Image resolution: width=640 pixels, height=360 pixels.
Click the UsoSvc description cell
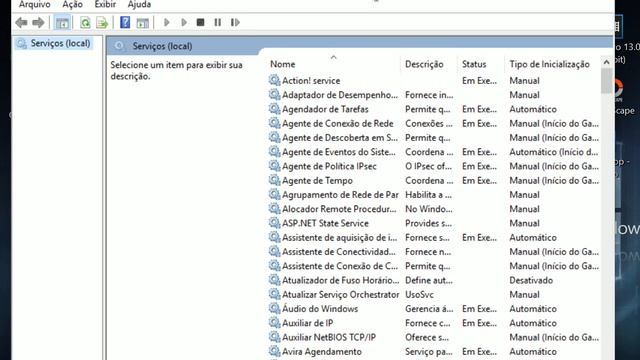coord(419,295)
